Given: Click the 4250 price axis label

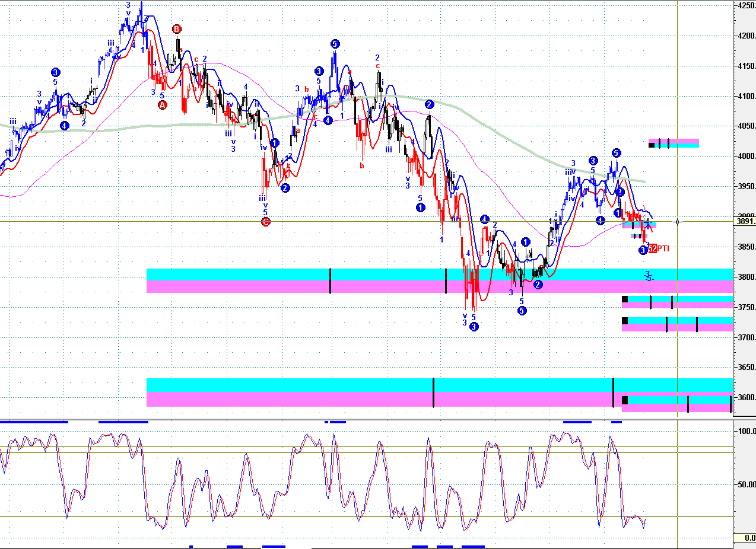Looking at the screenshot, I should [x=746, y=6].
